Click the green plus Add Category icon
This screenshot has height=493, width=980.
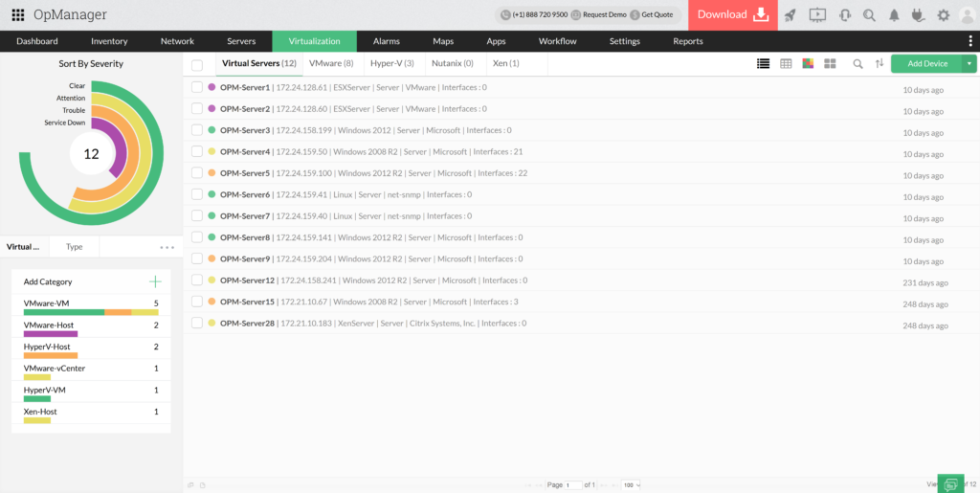click(x=155, y=281)
